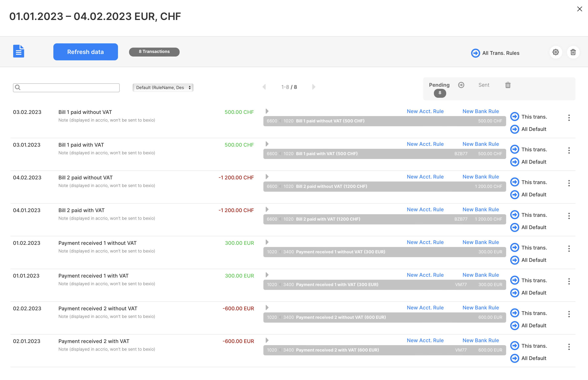Send This trans. for Payment received 1 without VAT
The width and height of the screenshot is (588, 380).
[528, 248]
